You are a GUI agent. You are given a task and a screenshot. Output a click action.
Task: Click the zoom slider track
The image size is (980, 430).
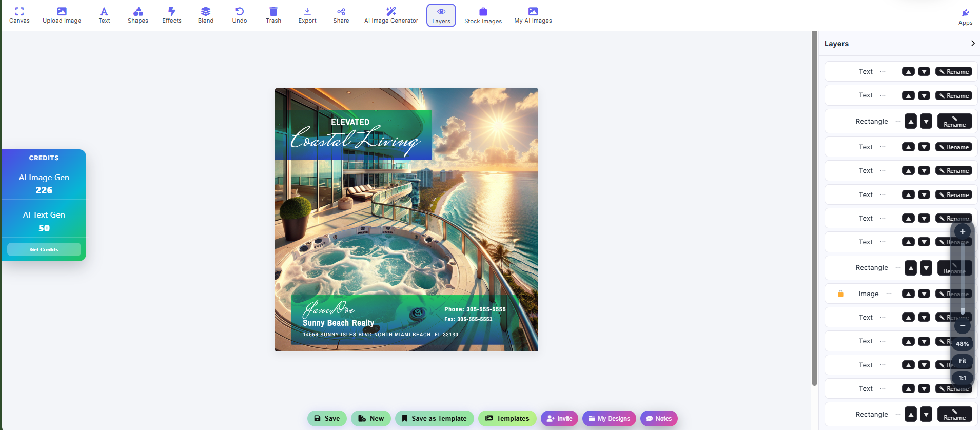tap(962, 277)
